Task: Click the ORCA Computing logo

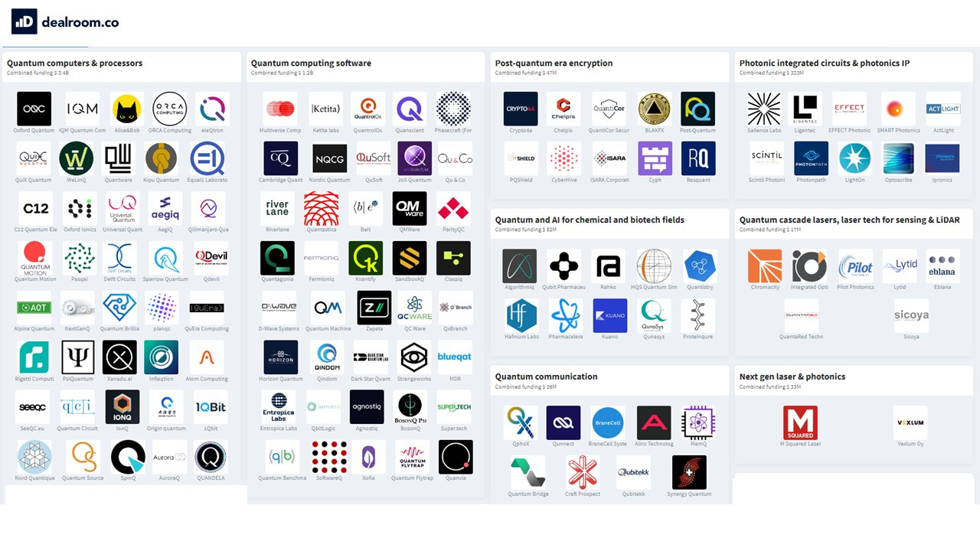Action: (x=169, y=109)
